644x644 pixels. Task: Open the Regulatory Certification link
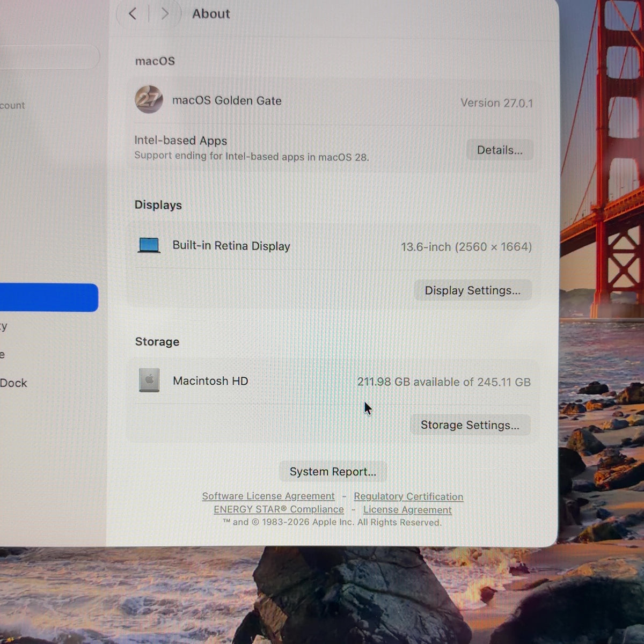408,496
